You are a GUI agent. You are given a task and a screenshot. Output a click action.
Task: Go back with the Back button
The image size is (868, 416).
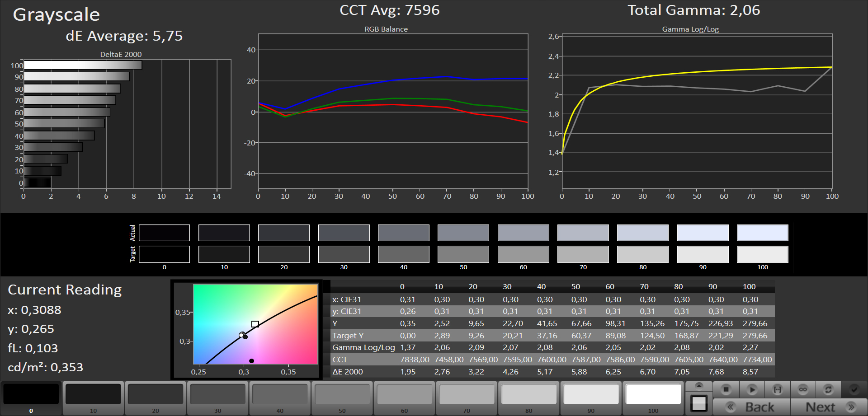click(751, 407)
